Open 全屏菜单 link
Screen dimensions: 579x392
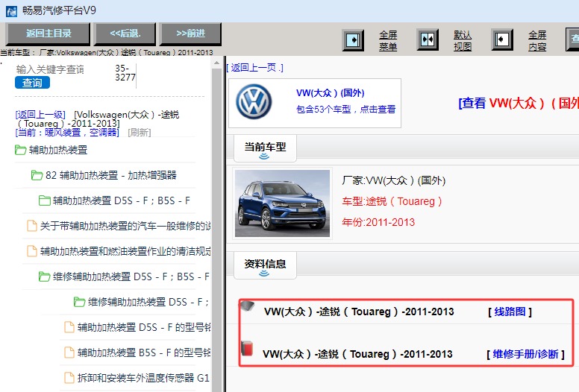tap(388, 40)
